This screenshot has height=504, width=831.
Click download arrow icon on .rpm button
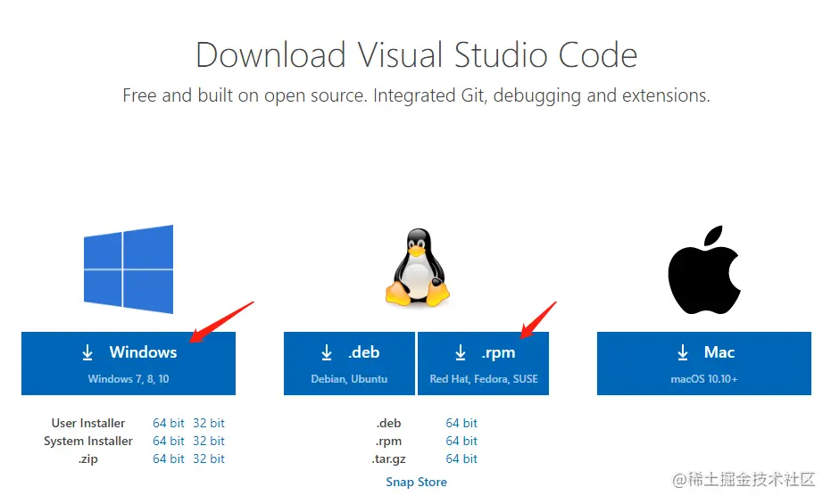pos(461,352)
